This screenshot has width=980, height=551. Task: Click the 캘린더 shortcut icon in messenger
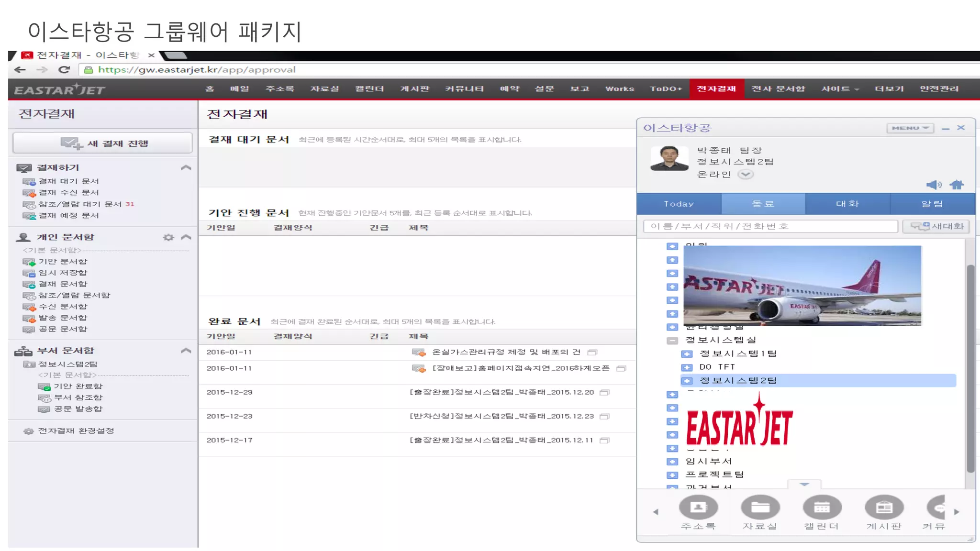point(822,507)
